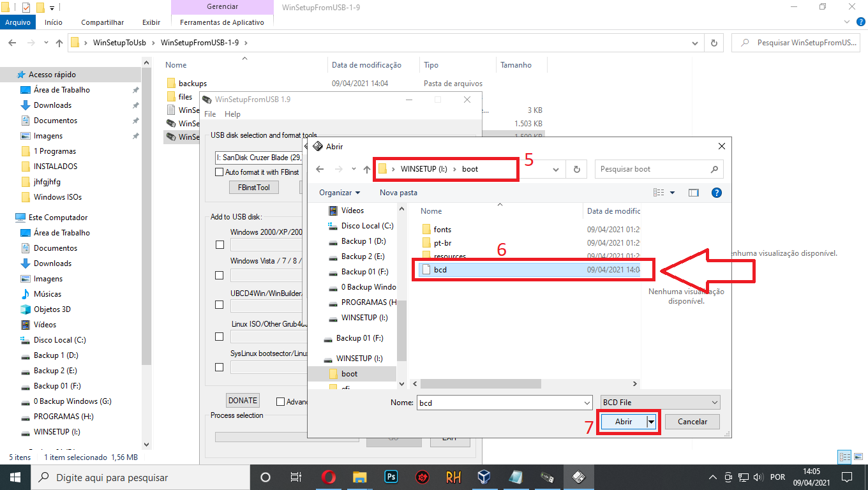Screen dimensions: 868x490
Task: Toggle Advanced options checkbox
Action: [280, 402]
